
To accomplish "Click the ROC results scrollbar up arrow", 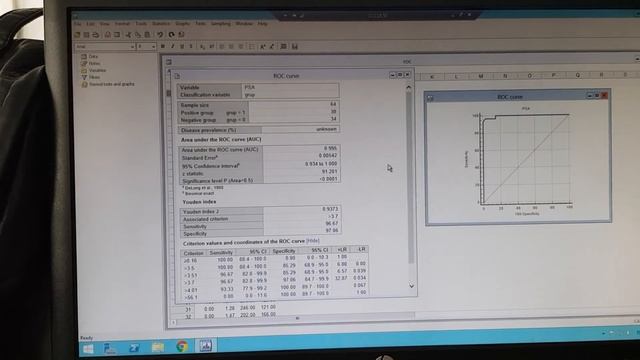I will pos(409,87).
